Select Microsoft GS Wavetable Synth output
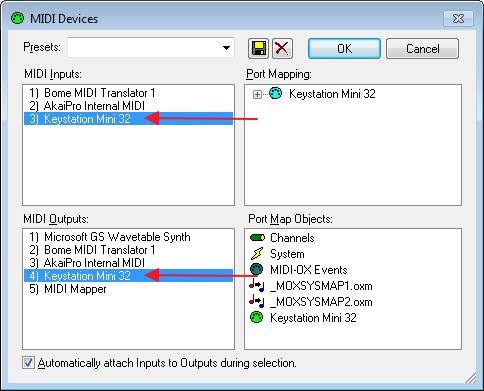The height and width of the screenshot is (391, 484). 110,237
